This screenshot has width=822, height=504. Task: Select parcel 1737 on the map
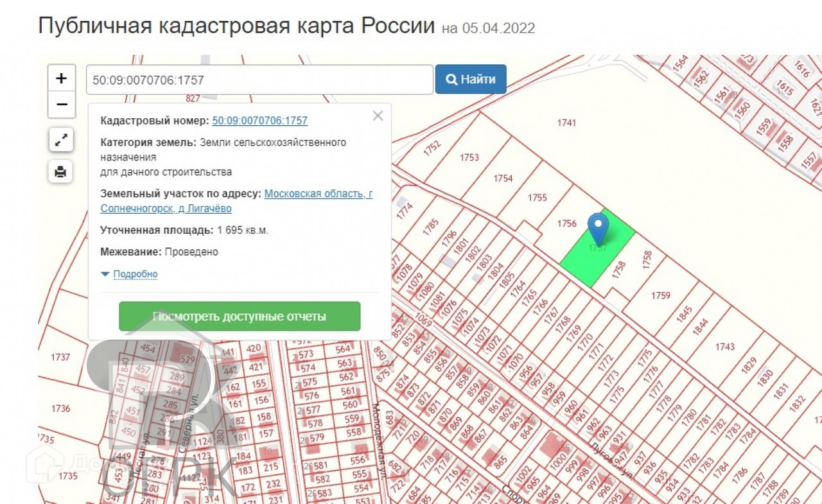pyautogui.click(x=60, y=357)
